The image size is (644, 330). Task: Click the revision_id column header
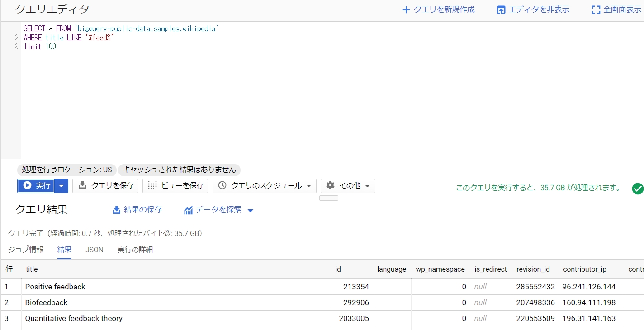(533, 269)
